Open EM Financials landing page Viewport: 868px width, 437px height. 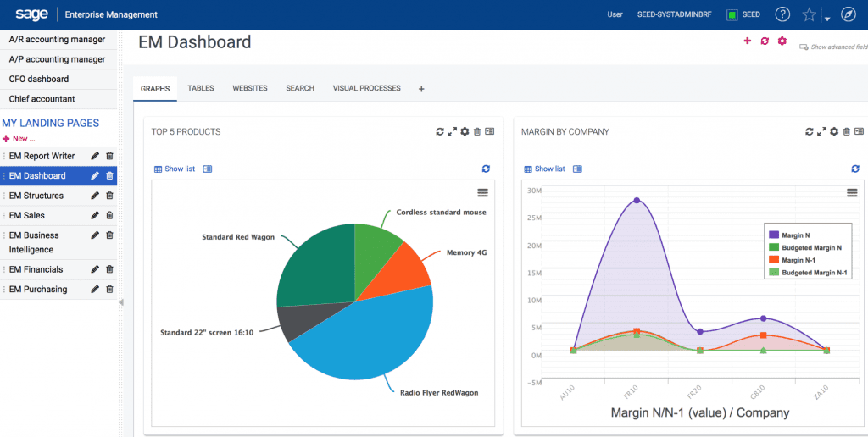click(x=36, y=269)
